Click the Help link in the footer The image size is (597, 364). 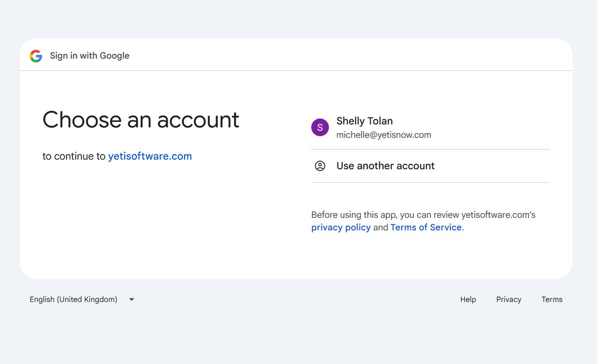(x=468, y=299)
